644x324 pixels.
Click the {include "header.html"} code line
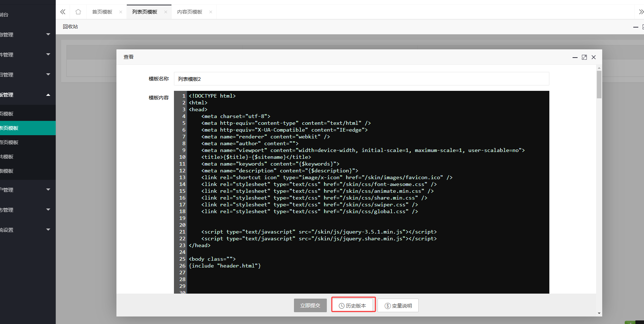(225, 266)
